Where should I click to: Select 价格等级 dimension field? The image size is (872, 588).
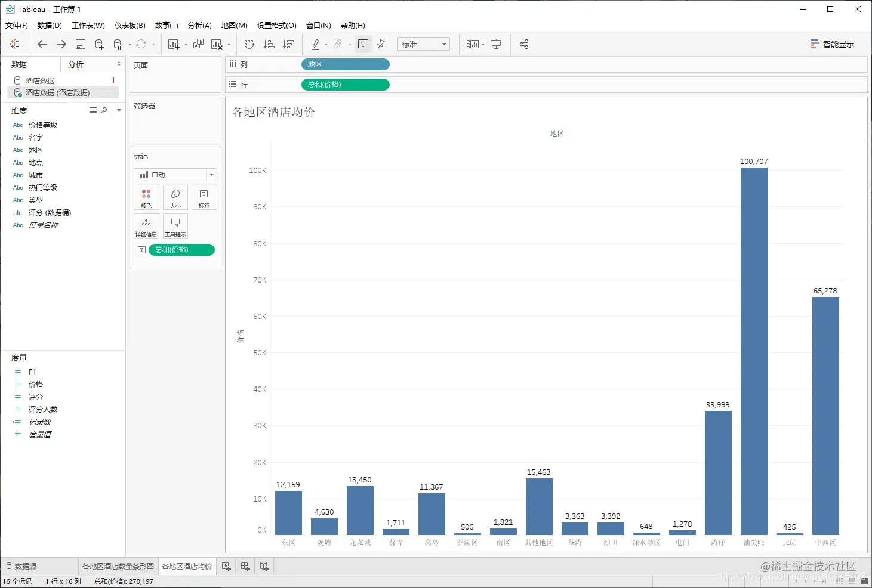[x=43, y=125]
